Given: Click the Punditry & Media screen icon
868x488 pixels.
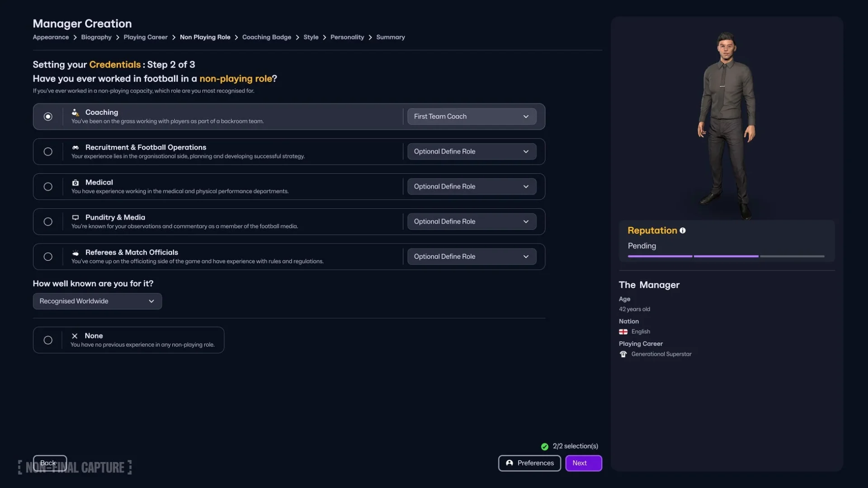Looking at the screenshot, I should tap(75, 217).
